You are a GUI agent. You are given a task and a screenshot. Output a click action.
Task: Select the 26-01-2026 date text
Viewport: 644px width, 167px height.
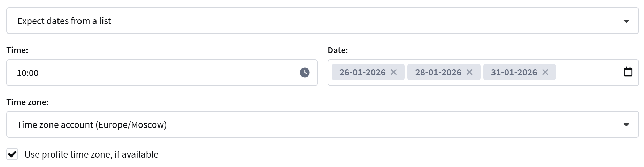[x=362, y=72]
